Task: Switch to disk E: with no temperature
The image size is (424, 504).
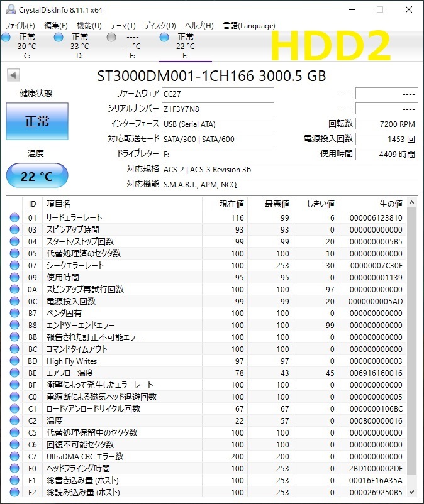Action: coord(133,47)
